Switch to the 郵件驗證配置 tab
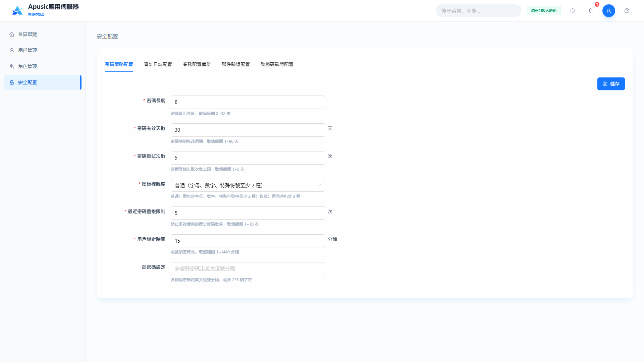This screenshot has height=362, width=644. [236, 64]
